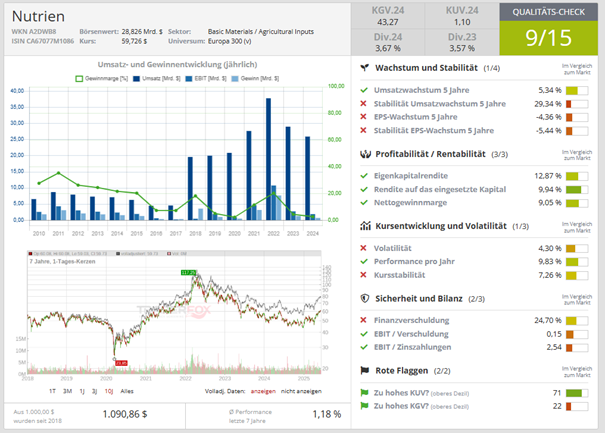The width and height of the screenshot is (605, 433).
Task: Click the 7 Jahre, 1-Tages-Kerzen chart label
Action: (62, 261)
